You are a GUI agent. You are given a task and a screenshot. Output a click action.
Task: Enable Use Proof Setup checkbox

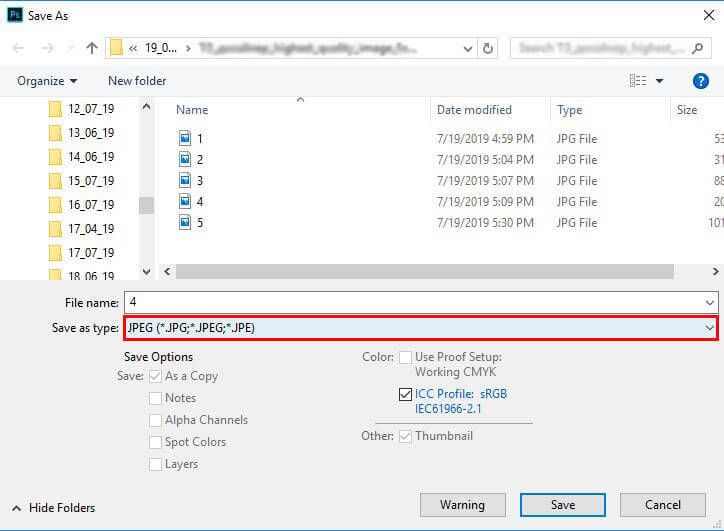(405, 357)
